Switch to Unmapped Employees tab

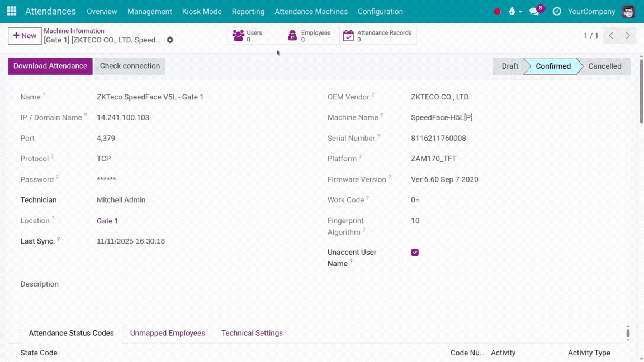(168, 333)
